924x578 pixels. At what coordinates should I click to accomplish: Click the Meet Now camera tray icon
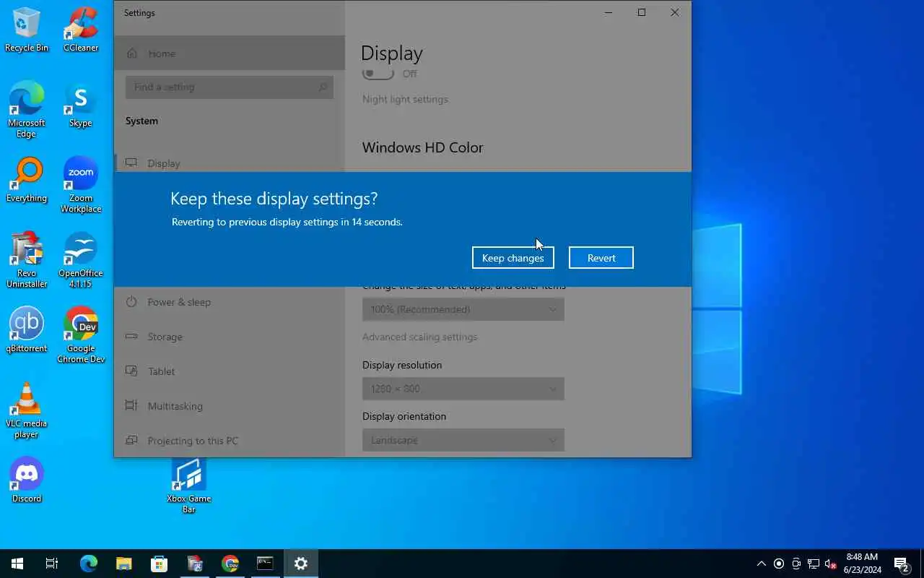[x=796, y=564]
